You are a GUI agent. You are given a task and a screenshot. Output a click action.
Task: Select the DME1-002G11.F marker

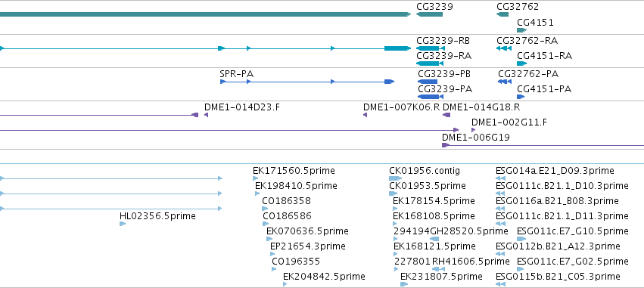click(x=473, y=130)
